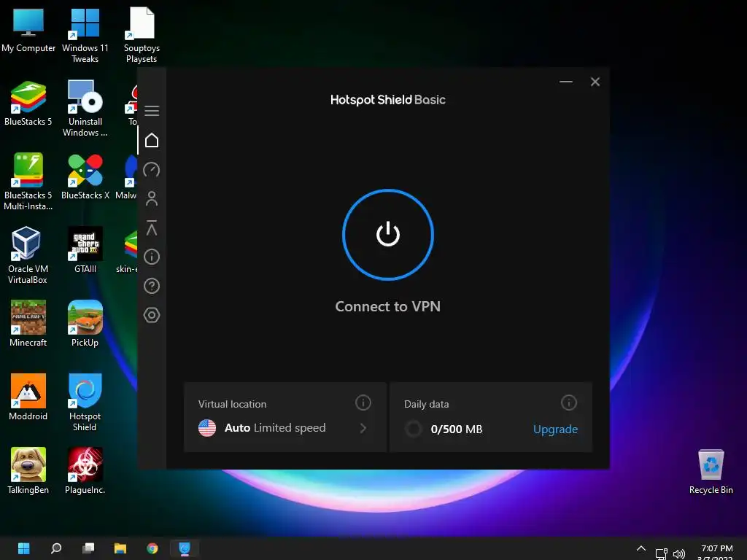Select the Home icon in sidebar

coord(152,141)
